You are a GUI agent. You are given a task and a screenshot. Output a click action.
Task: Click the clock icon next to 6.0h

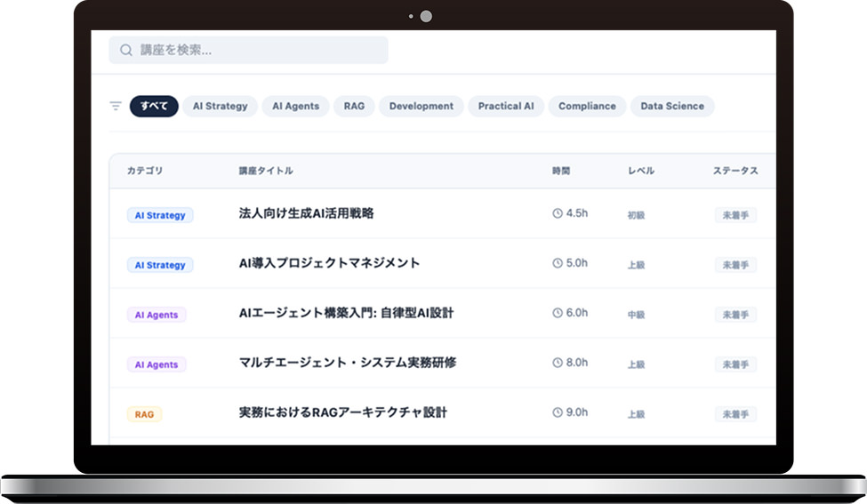coord(558,313)
